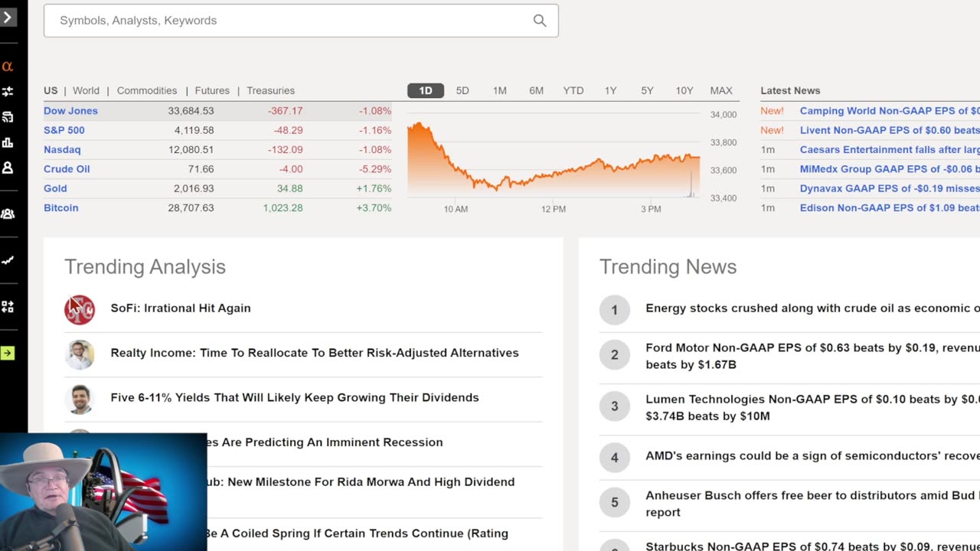This screenshot has width=980, height=551.
Task: Select the 5D chart range
Action: (462, 90)
